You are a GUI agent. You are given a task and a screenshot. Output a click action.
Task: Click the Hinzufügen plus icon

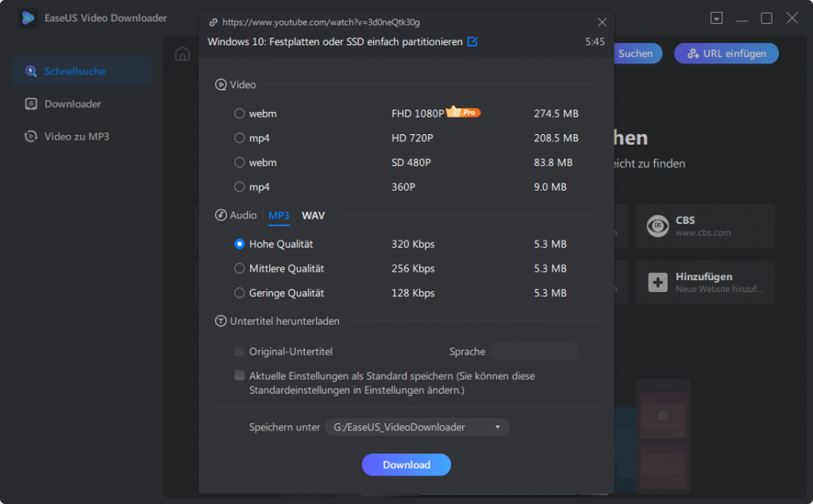(x=657, y=282)
